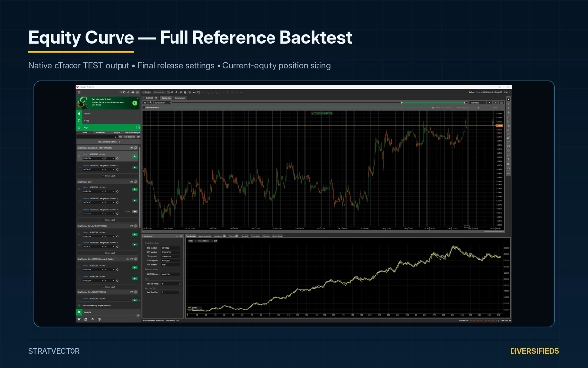
Task: Toggle the third green play button in the cBot list
Action: [x=135, y=189]
